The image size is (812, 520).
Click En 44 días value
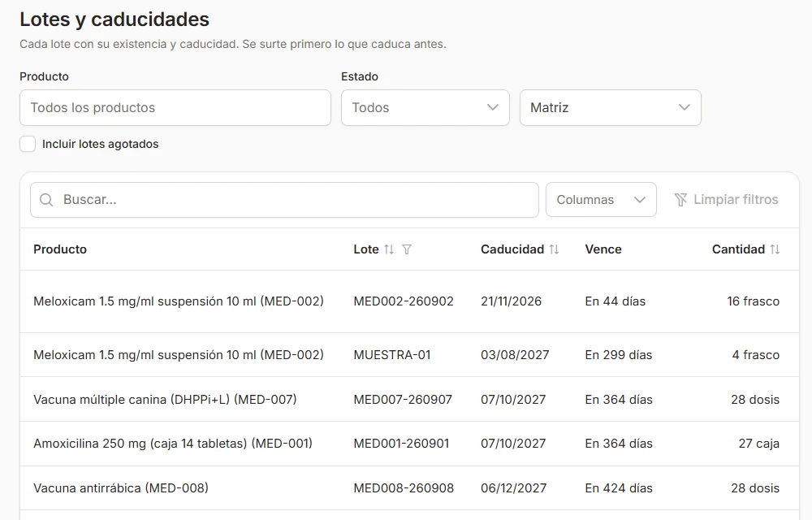[x=615, y=301]
